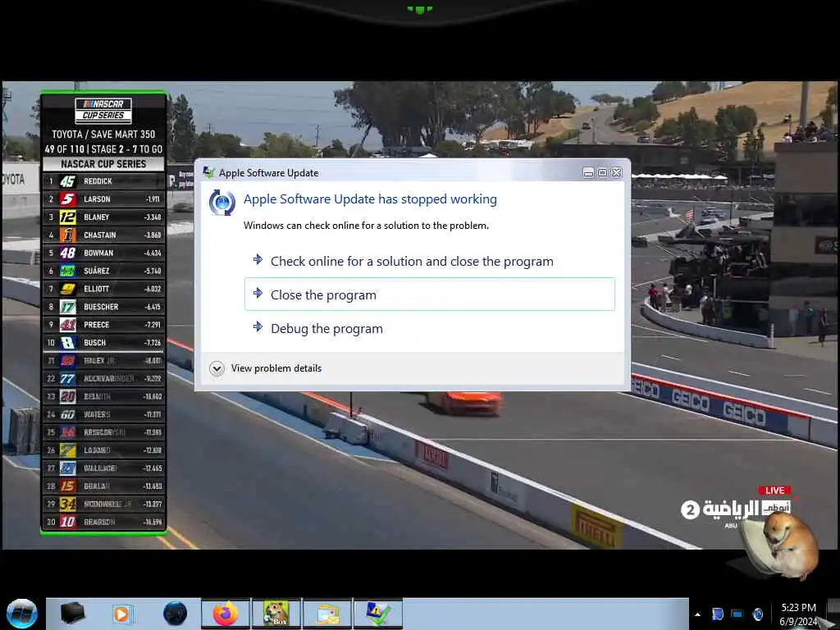Launch Windows Media Player from taskbar
Viewport: 840px width, 630px height.
click(123, 614)
